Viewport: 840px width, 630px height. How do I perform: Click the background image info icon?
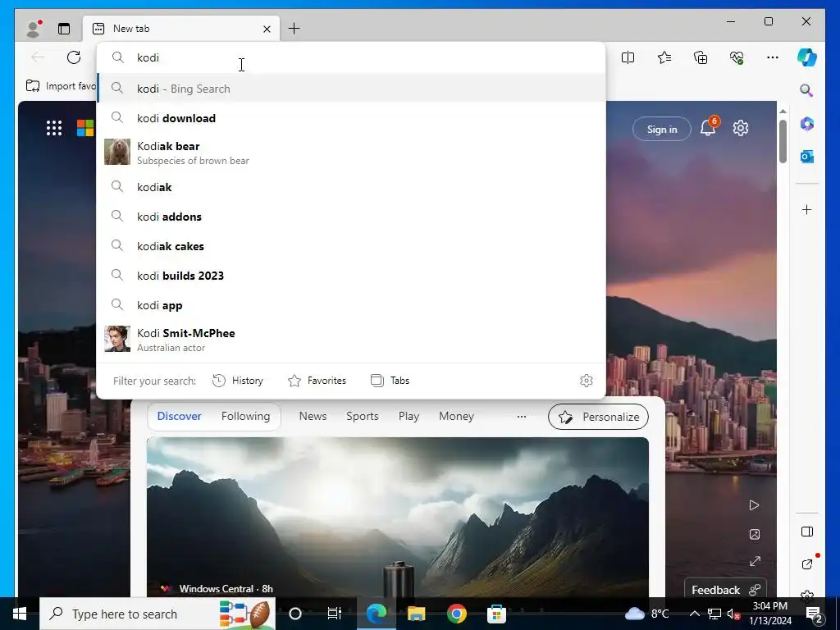(755, 534)
